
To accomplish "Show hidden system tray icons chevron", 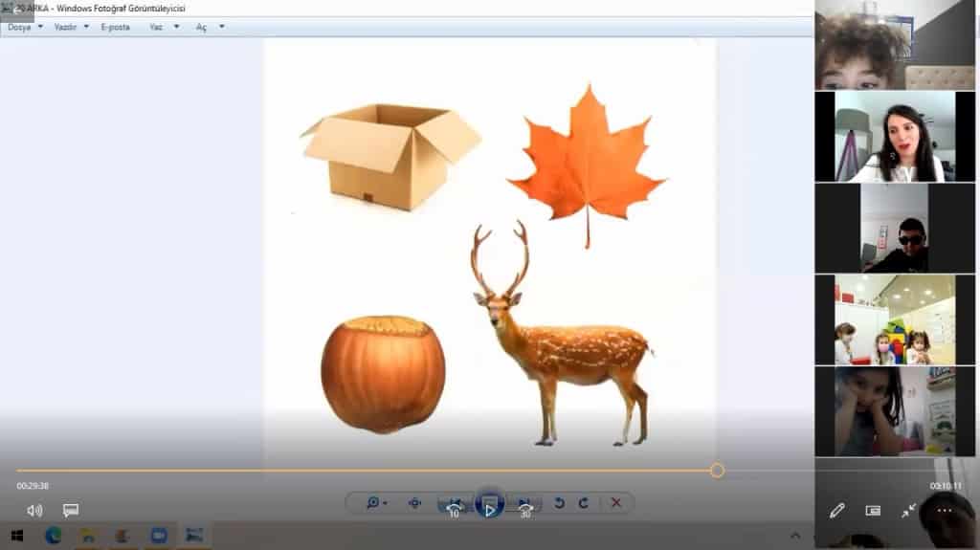I will click(x=795, y=536).
